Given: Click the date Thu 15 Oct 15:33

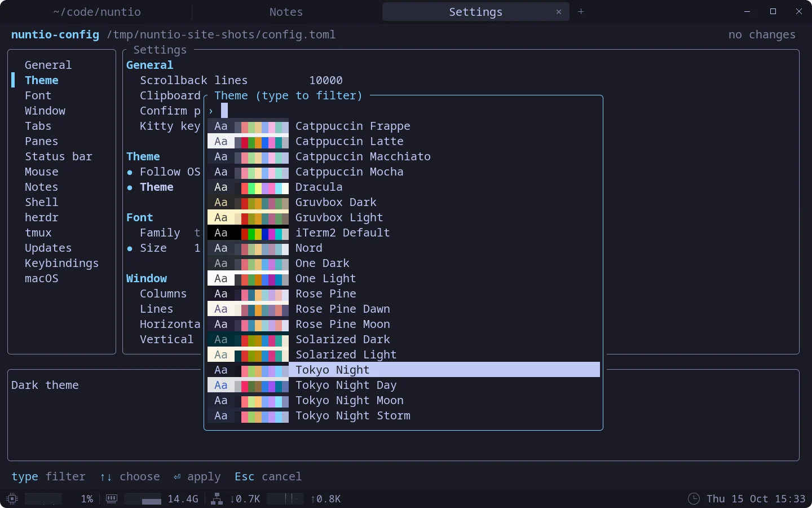Looking at the screenshot, I should 756,499.
